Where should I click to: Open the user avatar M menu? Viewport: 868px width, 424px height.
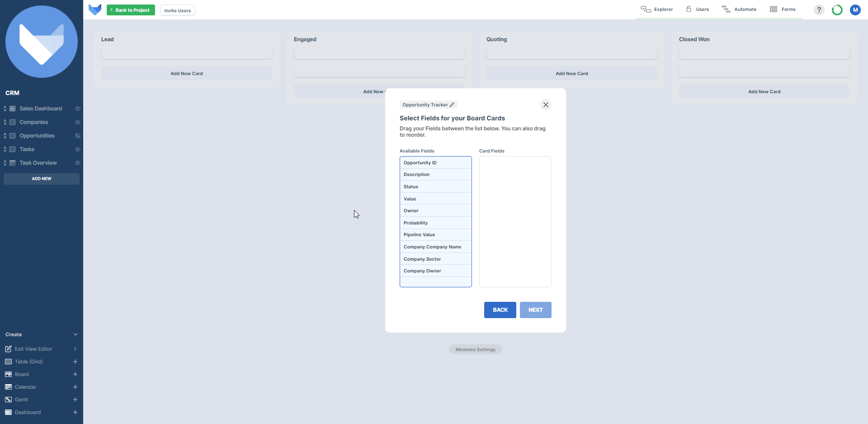pos(855,10)
